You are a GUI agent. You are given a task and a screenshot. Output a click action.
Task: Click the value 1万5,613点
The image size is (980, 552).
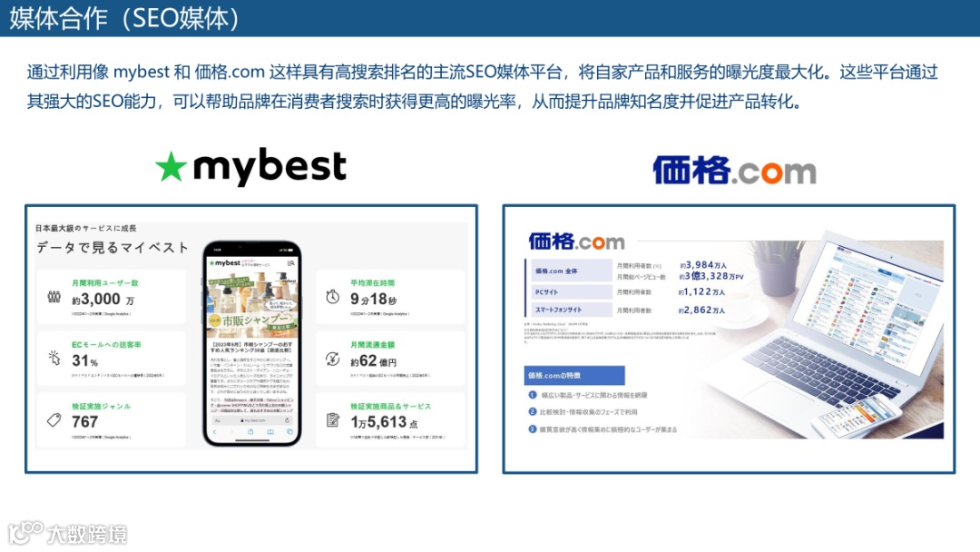coord(384,422)
